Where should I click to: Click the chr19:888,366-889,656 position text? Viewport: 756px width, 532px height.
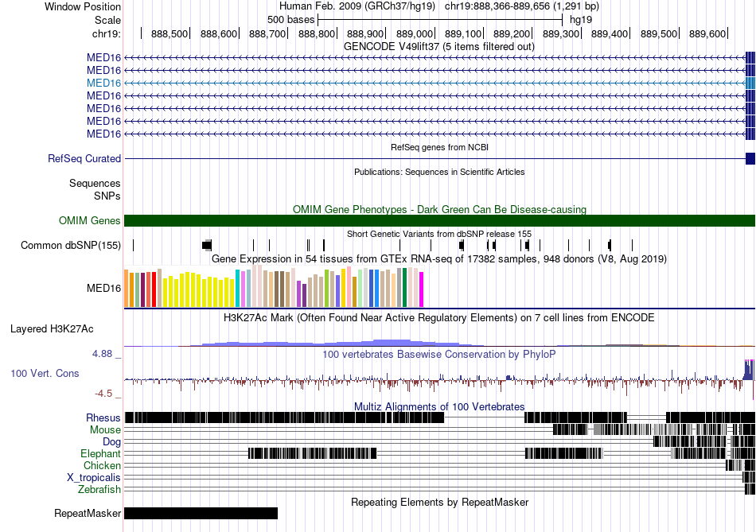[522, 6]
